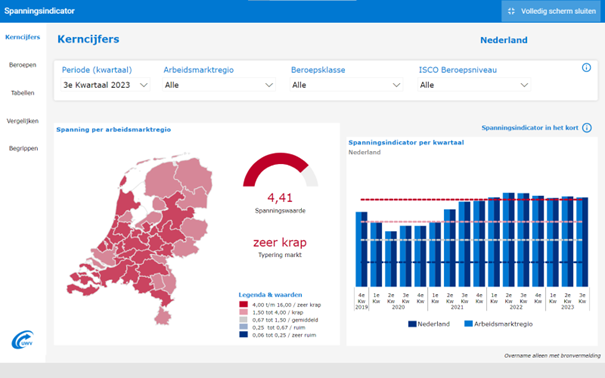Click the Nederland chart legend entry
The image size is (605, 378).
pos(429,324)
